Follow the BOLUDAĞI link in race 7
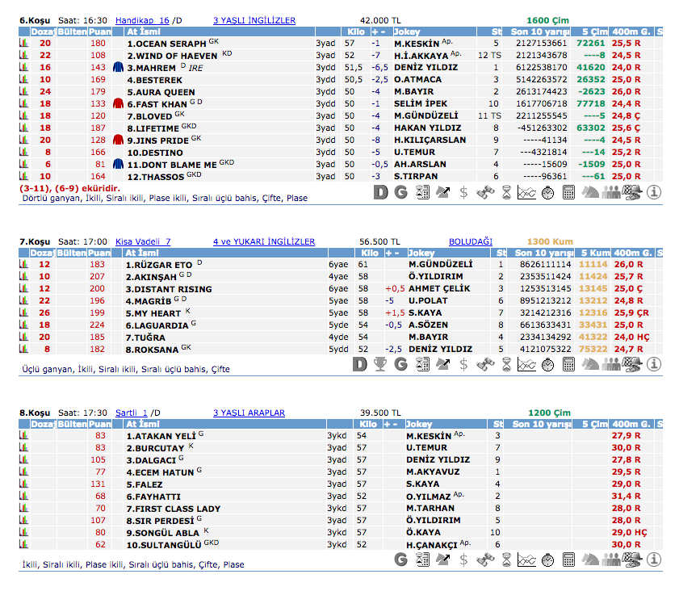The width and height of the screenshot is (700, 591). tap(470, 241)
